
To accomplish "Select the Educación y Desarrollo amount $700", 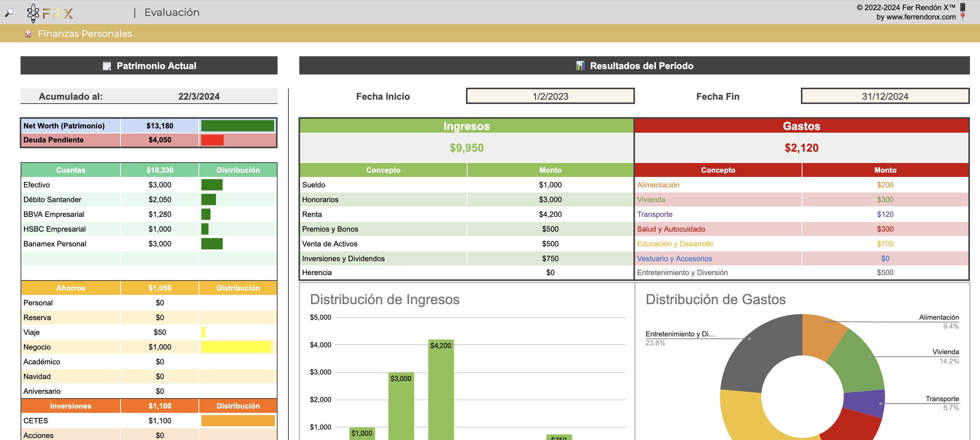I will click(x=885, y=244).
